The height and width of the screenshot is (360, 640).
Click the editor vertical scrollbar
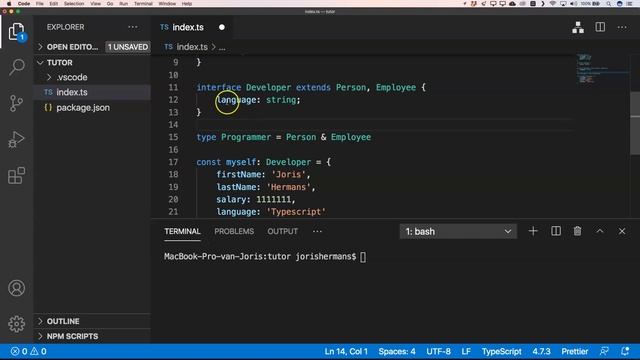pyautogui.click(x=635, y=124)
